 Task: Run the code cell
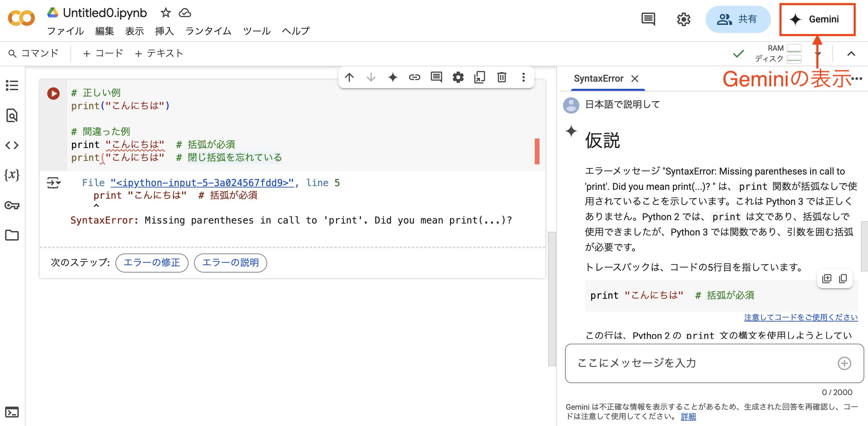pos(53,94)
